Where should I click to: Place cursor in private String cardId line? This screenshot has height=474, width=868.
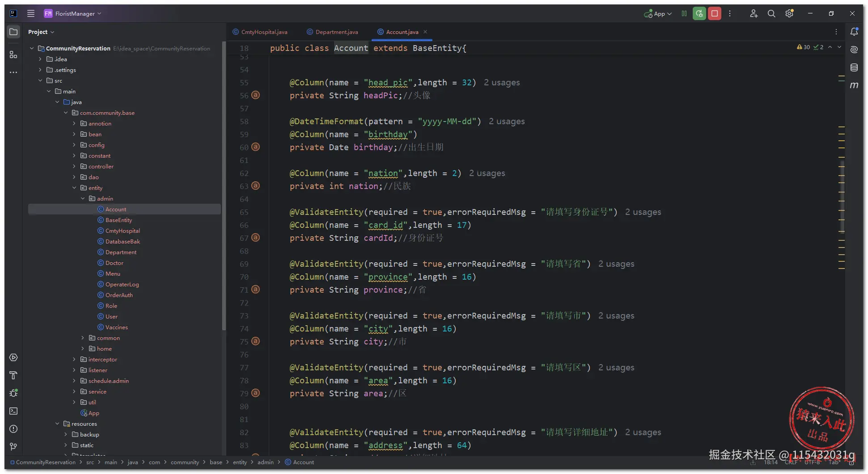[x=366, y=238]
